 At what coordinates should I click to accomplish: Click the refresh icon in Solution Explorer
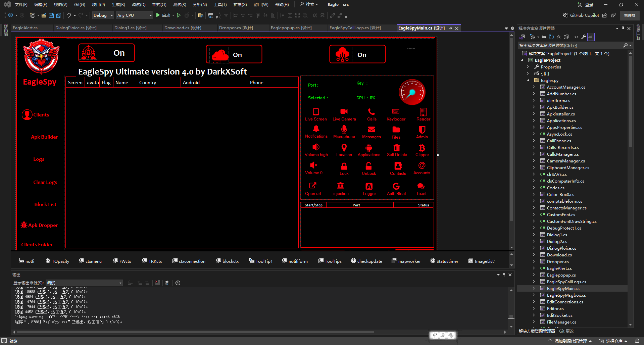551,37
